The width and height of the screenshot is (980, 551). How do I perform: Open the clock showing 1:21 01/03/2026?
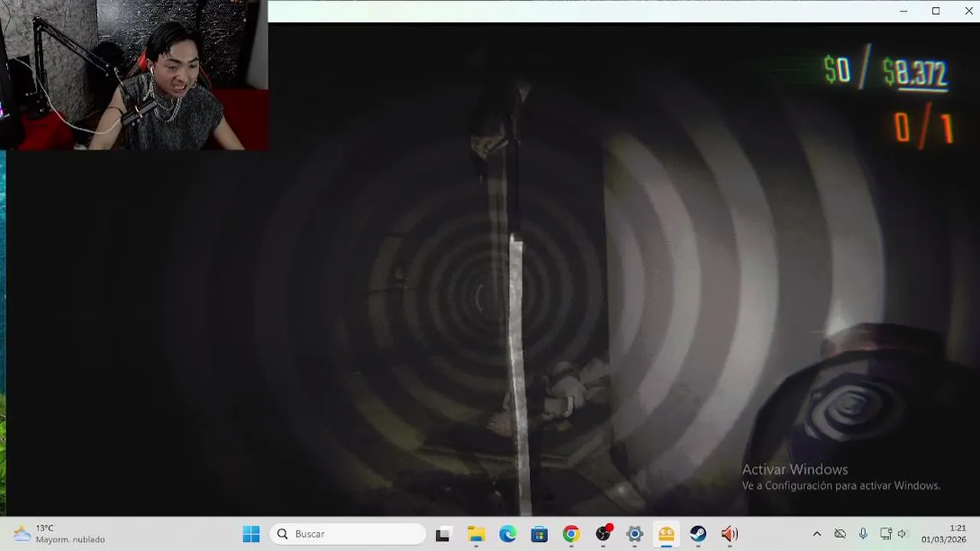(943, 534)
